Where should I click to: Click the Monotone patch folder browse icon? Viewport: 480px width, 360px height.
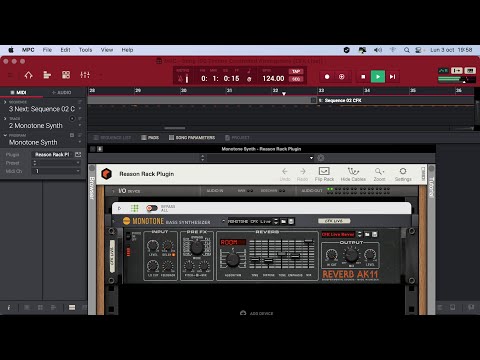point(284,221)
